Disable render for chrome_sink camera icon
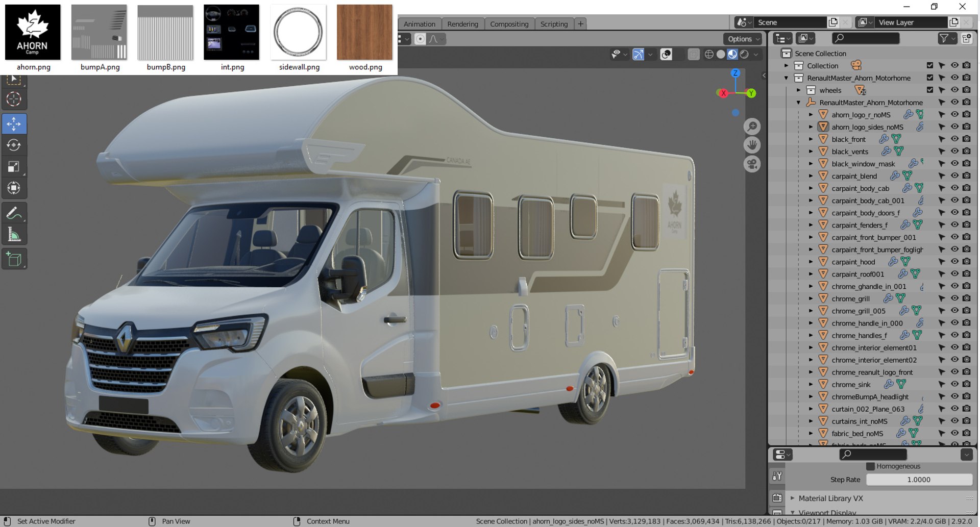Viewport: 980px width, 527px height. [966, 384]
